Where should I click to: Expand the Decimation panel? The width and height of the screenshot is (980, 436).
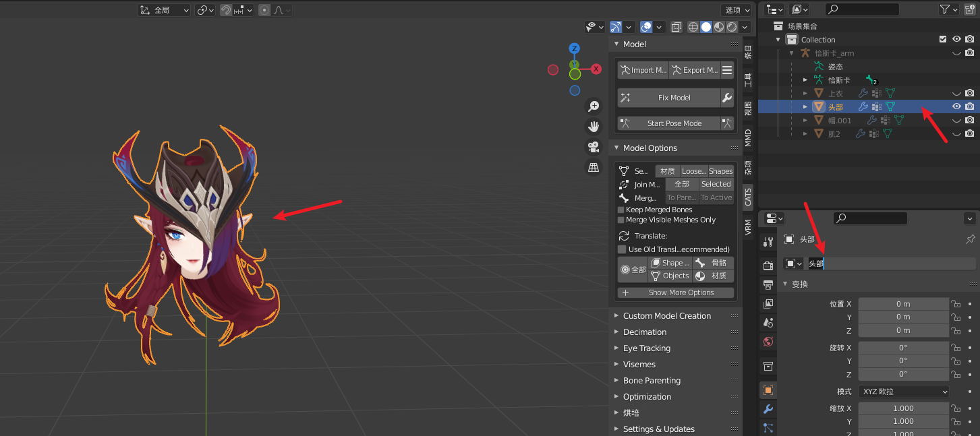point(645,332)
